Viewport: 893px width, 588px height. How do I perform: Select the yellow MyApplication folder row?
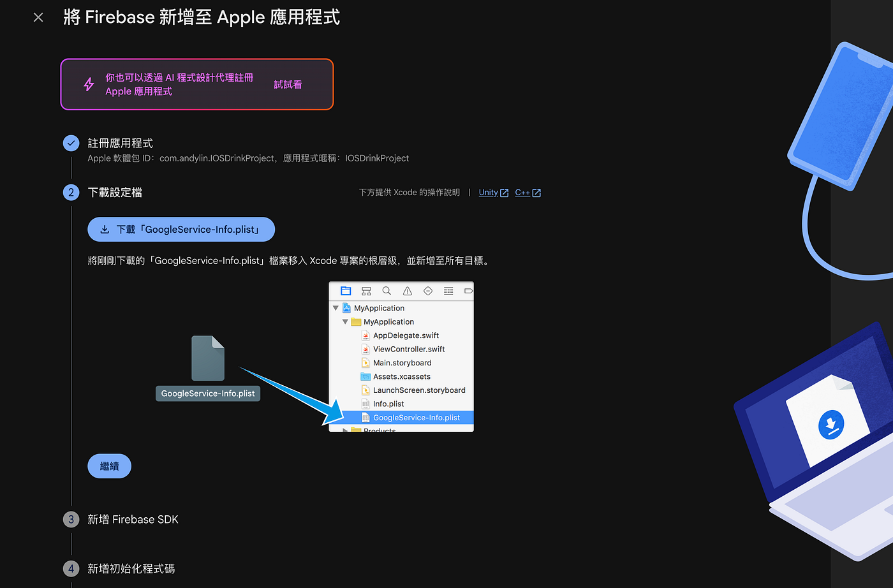point(401,322)
